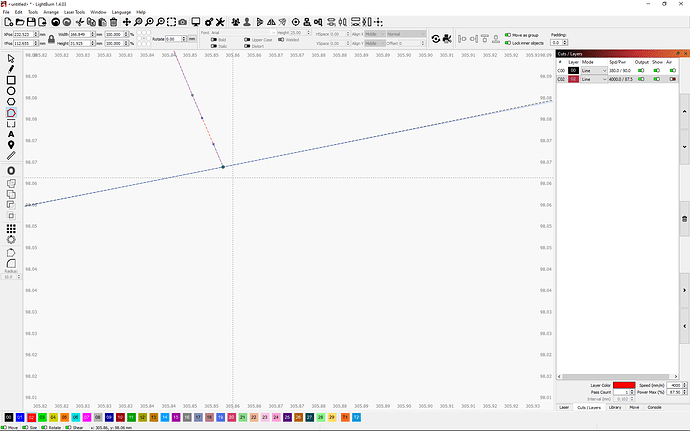Open the File menu
This screenshot has width=690, height=431.
click(x=6, y=12)
